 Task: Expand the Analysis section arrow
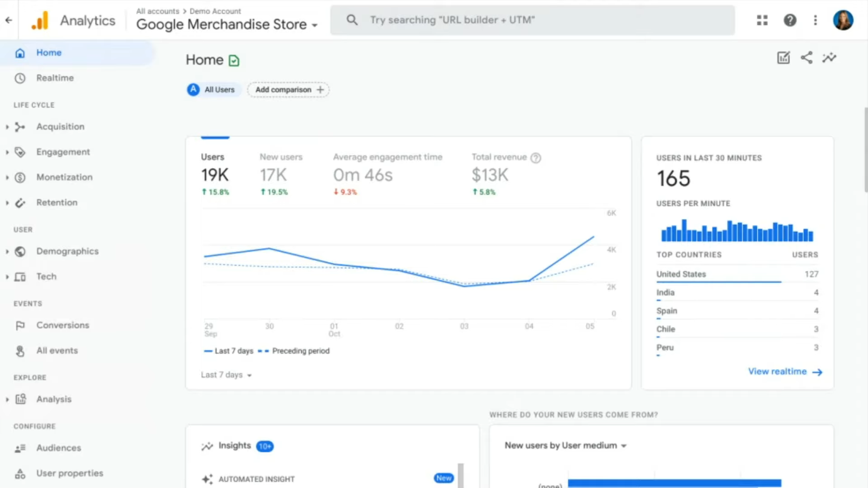[7, 399]
